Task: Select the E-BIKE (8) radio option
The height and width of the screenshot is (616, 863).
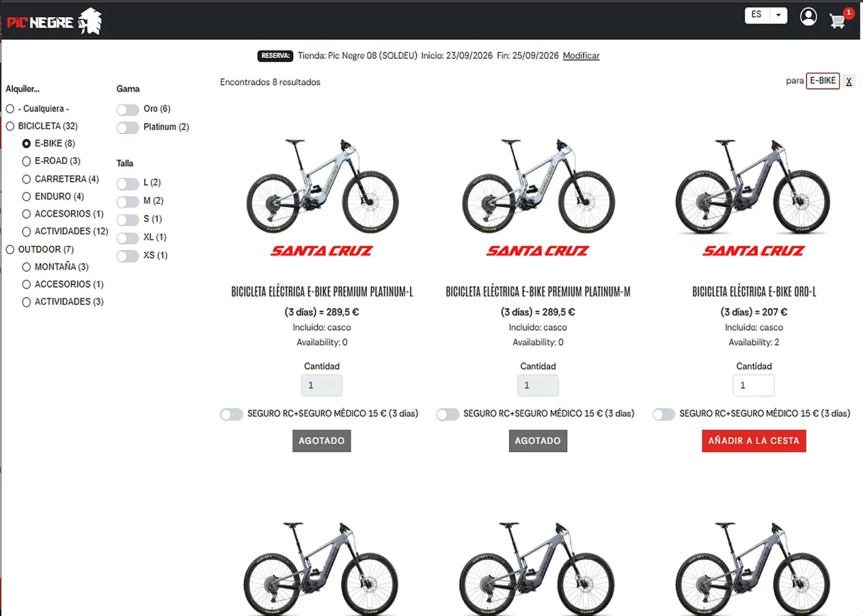Action: [26, 144]
